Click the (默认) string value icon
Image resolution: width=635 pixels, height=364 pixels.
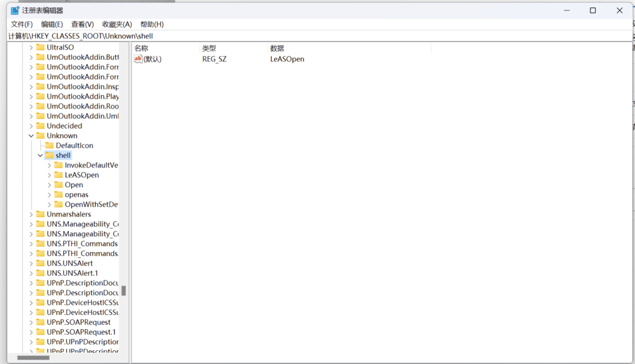[x=138, y=59]
